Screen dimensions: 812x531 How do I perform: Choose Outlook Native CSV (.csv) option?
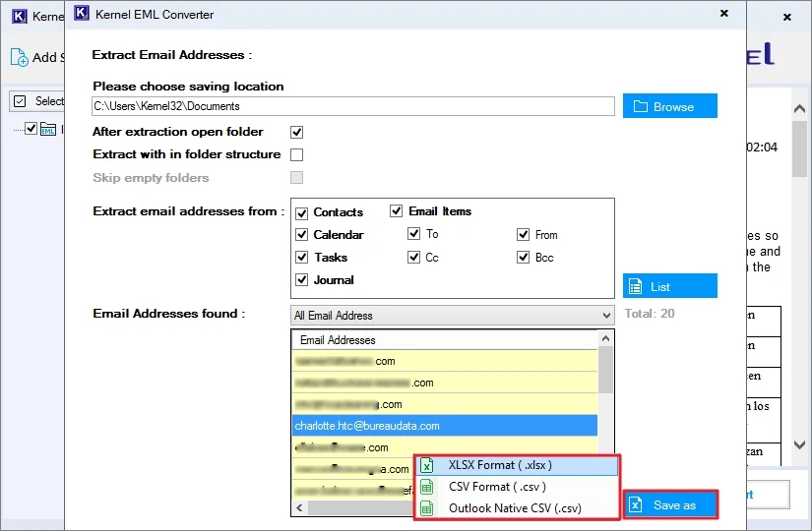(x=514, y=508)
